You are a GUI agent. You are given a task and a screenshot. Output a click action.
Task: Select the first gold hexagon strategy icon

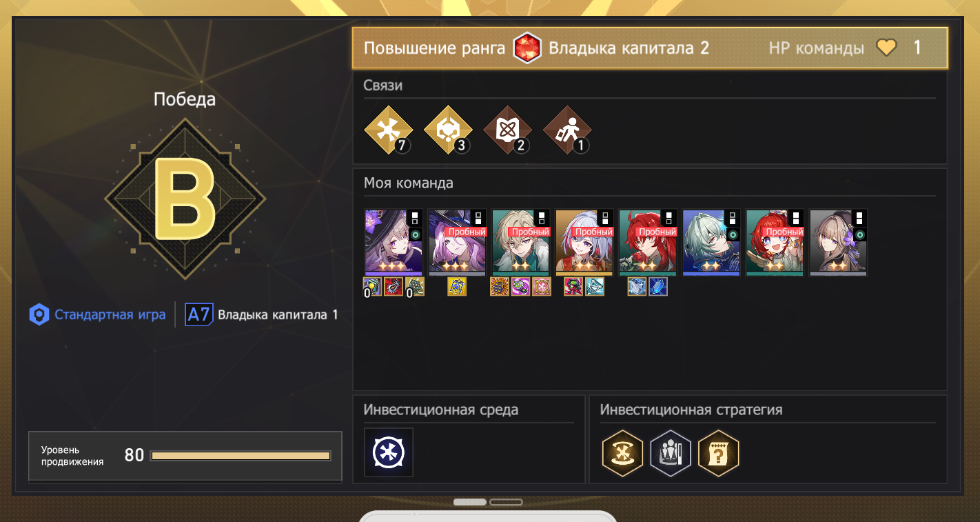click(623, 453)
